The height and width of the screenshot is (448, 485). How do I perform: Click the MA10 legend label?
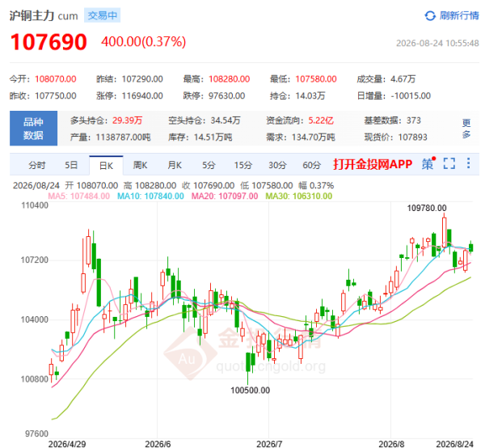click(150, 197)
